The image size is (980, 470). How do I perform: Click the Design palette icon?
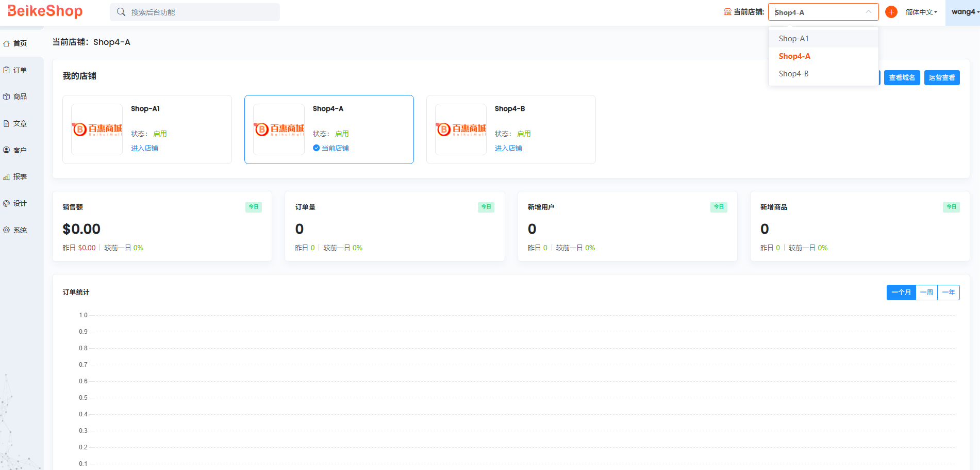[7, 204]
